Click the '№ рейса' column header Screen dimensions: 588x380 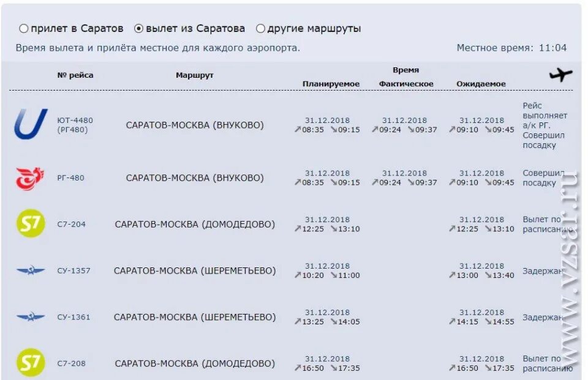click(x=75, y=75)
